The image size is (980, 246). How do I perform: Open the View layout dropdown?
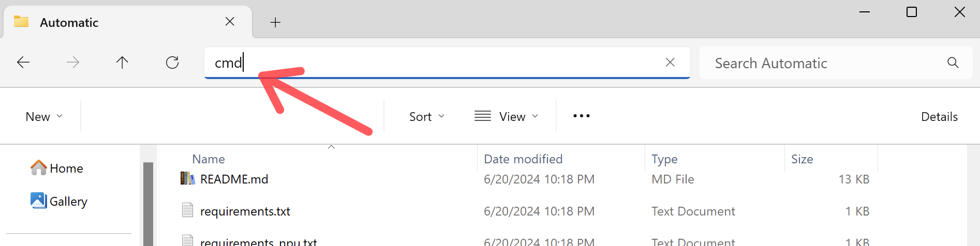[507, 117]
